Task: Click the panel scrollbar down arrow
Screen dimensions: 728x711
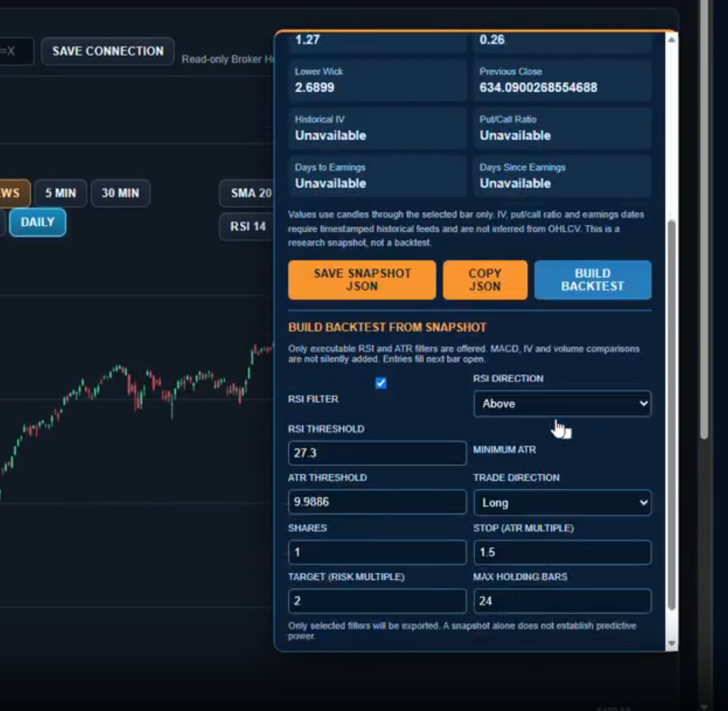Action: coord(671,643)
